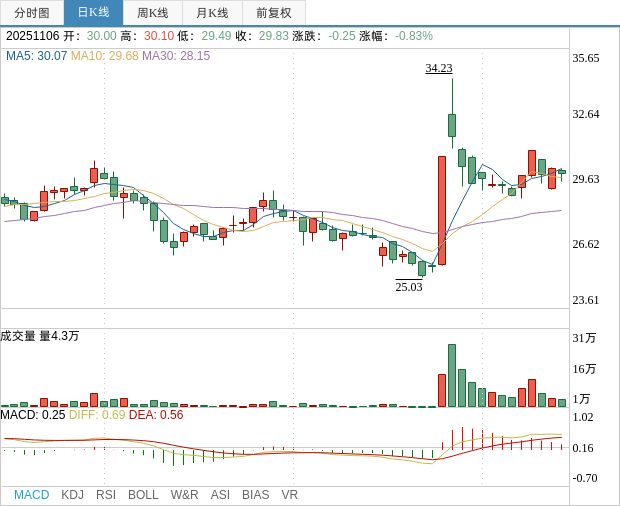
Task: Click the 32.64 price axis label
Action: (586, 114)
